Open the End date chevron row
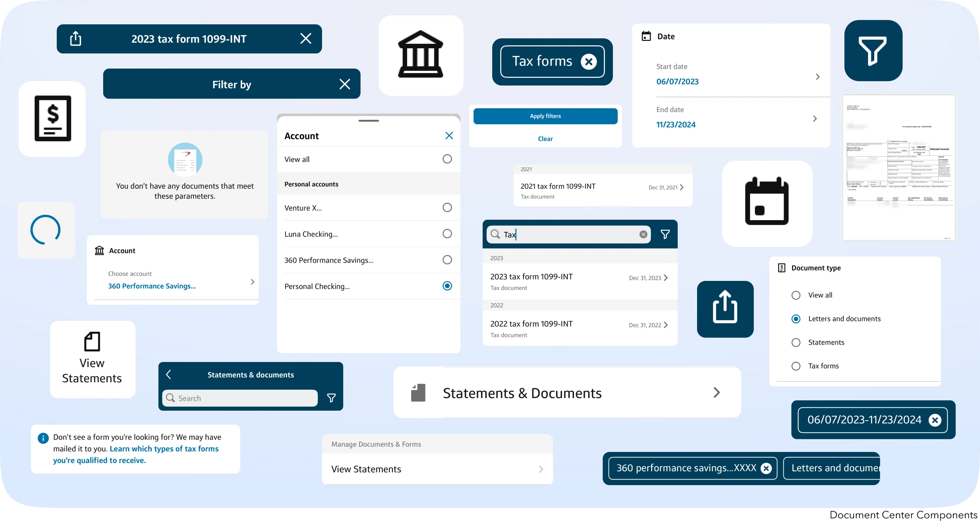Screen dimensions: 980x522 pos(814,119)
